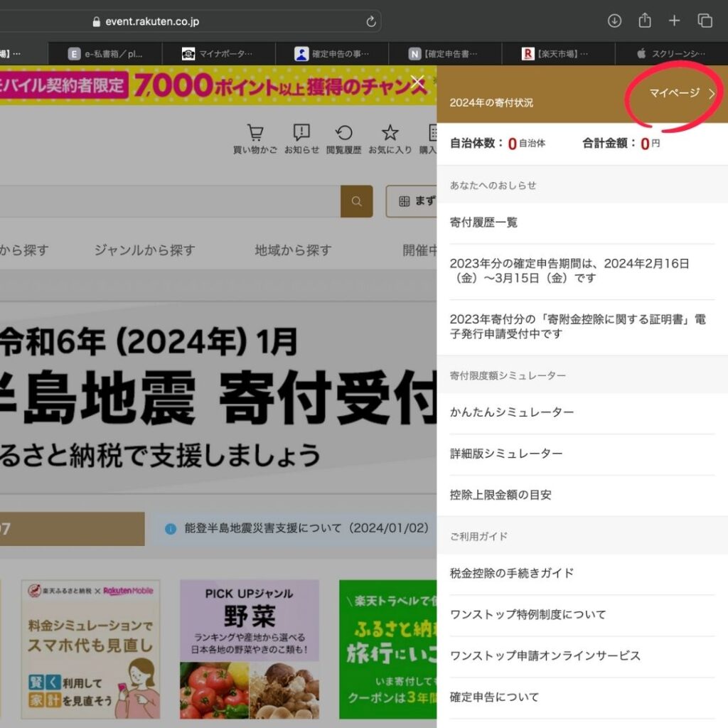Open the Rakuten Mobile スマホ代も見直し banner
The width and height of the screenshot is (728, 728).
(90, 649)
